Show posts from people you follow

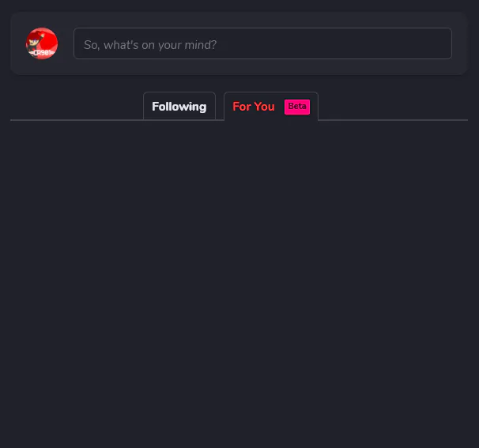[179, 106]
